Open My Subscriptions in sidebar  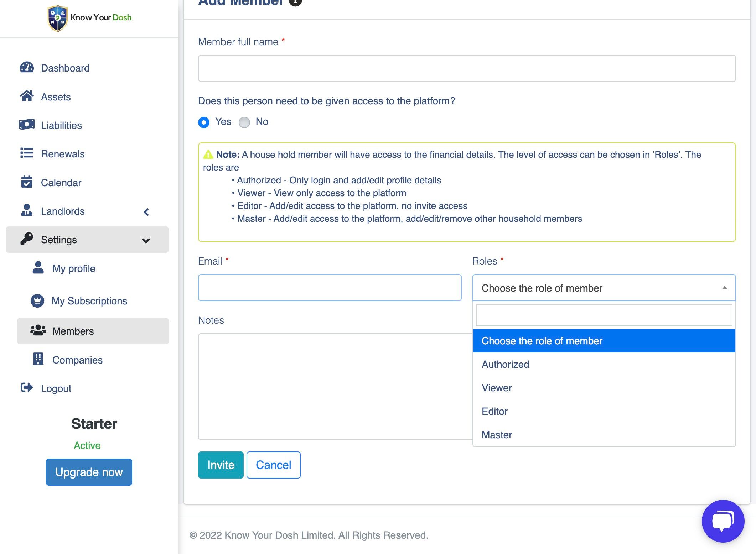(x=89, y=301)
